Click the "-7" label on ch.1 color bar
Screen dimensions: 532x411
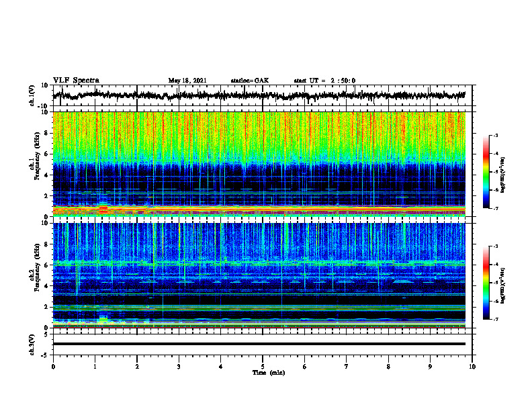coord(496,208)
